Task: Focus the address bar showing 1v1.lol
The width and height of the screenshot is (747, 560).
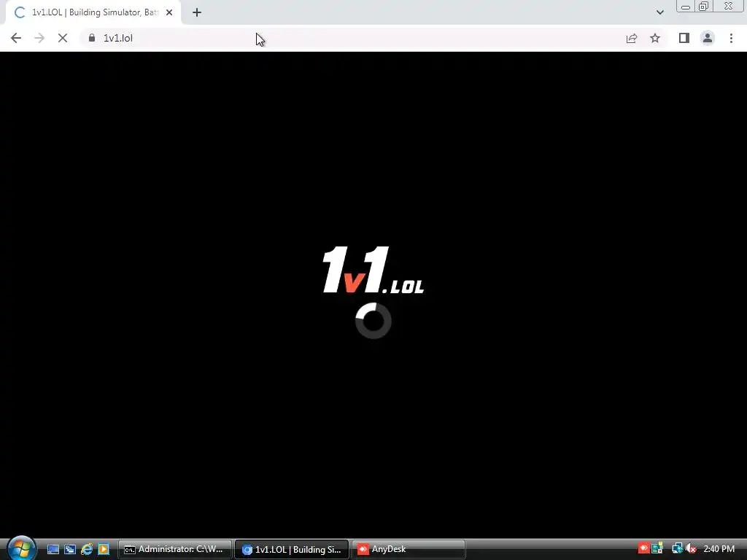Action: click(x=352, y=38)
